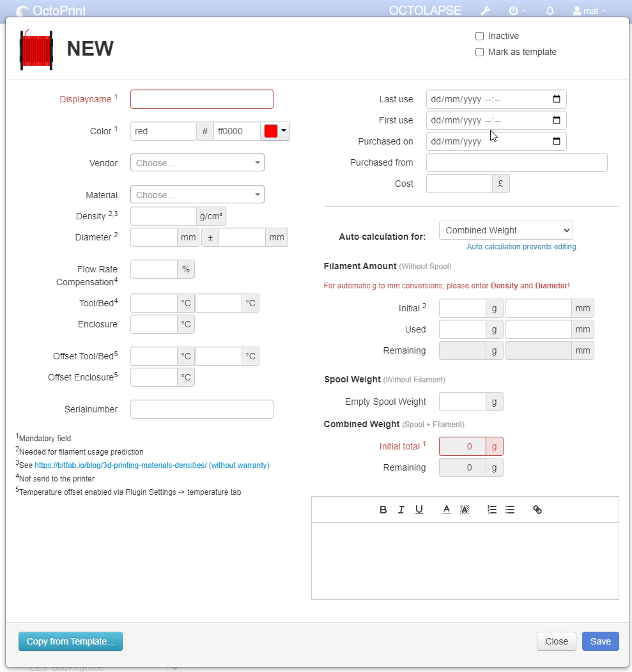Focus Empty Spool Weight field
Screen dimensions: 632x672
[x=463, y=402]
